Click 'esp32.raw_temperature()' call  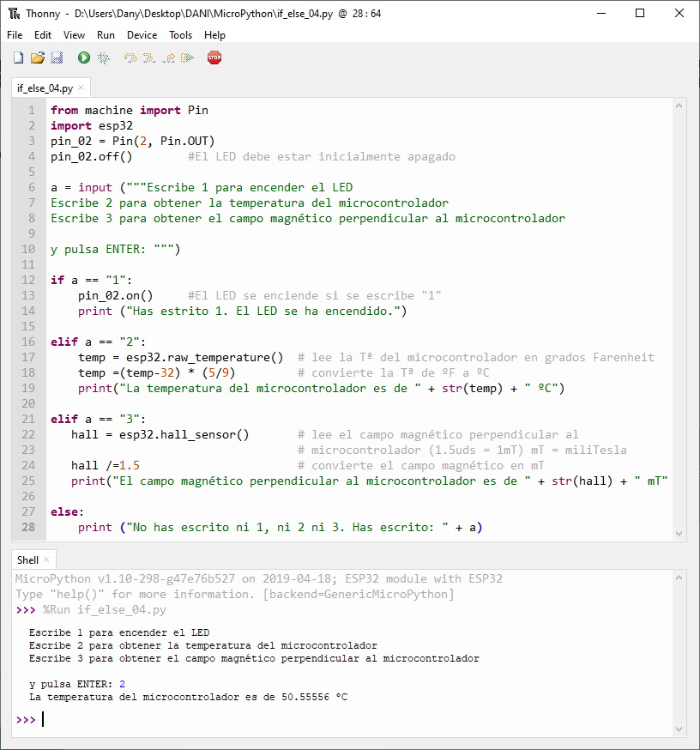(x=205, y=357)
